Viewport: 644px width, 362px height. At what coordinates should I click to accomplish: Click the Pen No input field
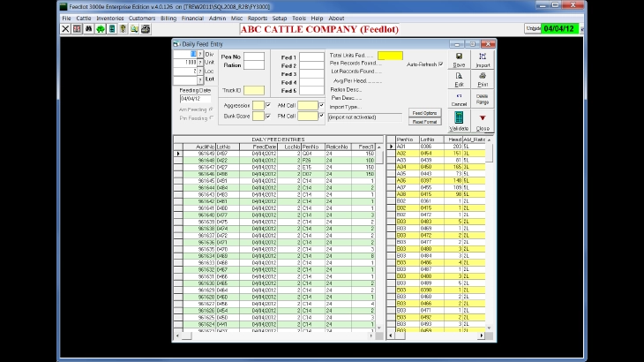(254, 57)
